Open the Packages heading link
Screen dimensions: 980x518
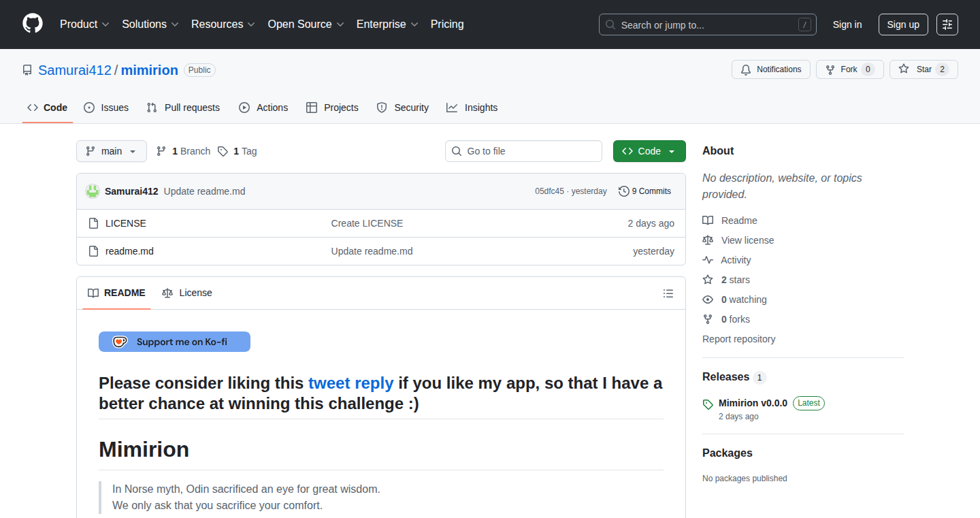[x=728, y=453]
